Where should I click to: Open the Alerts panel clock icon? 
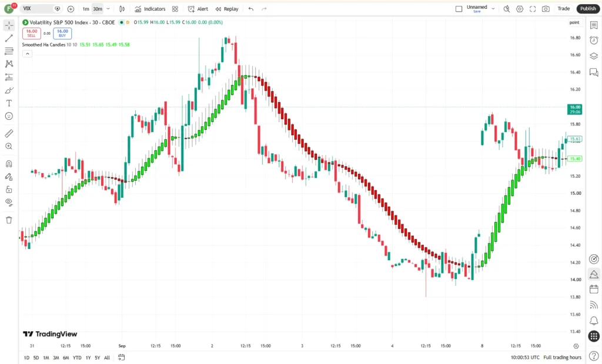coord(594,41)
